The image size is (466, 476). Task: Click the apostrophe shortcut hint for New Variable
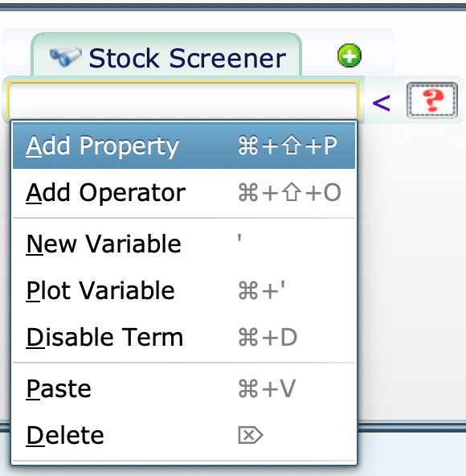239,238
